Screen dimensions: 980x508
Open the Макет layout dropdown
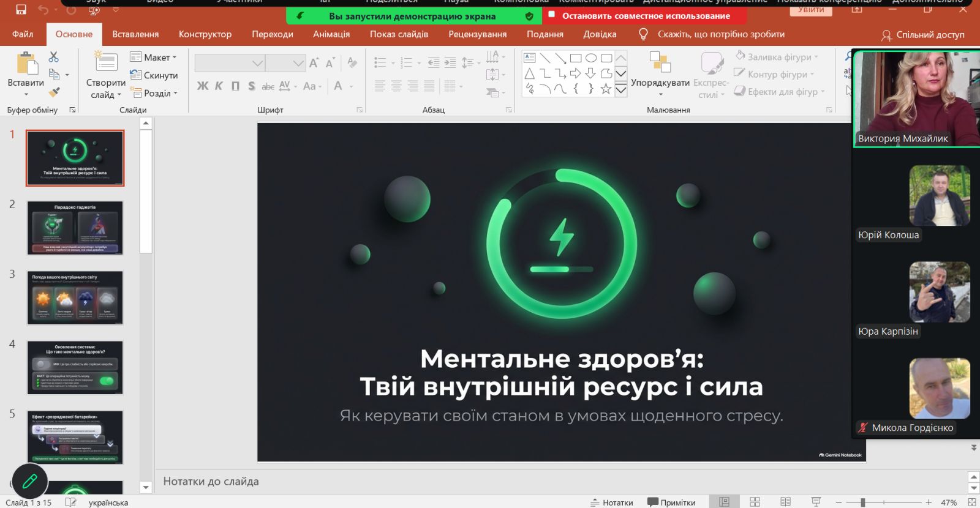[153, 57]
